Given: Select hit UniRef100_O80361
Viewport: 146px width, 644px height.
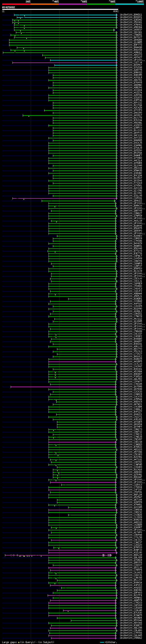Looking at the screenshot, I should tap(131, 32).
